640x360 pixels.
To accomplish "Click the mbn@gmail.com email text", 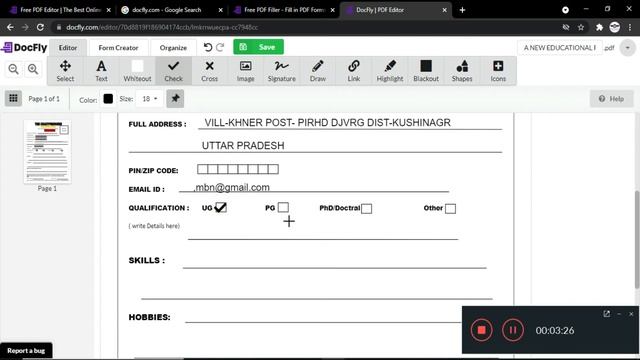I will point(232,187).
